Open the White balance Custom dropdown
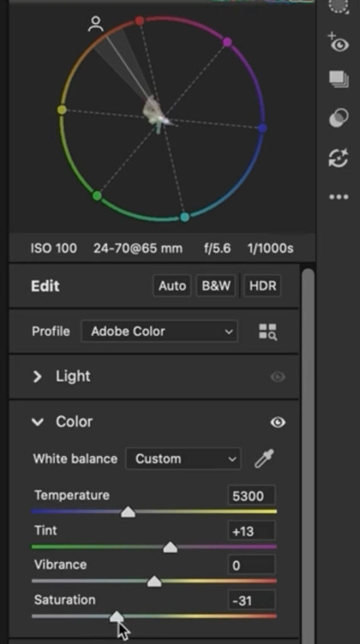Viewport: 360px width, 644px height. [x=184, y=458]
